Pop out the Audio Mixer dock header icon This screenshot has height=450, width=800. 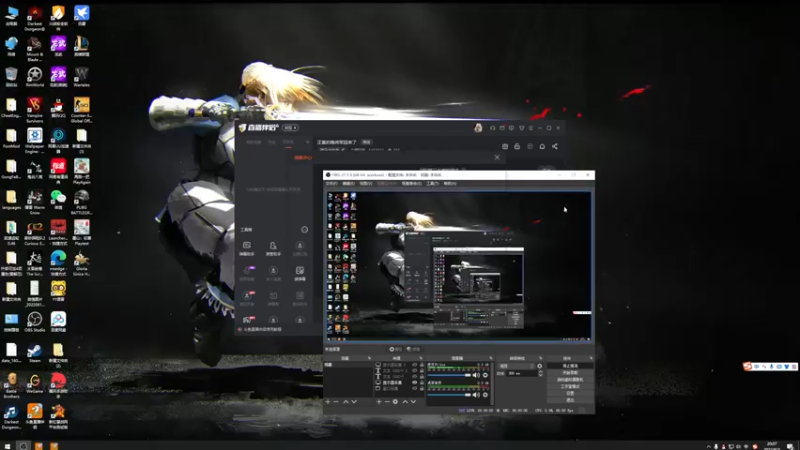pyautogui.click(x=491, y=358)
